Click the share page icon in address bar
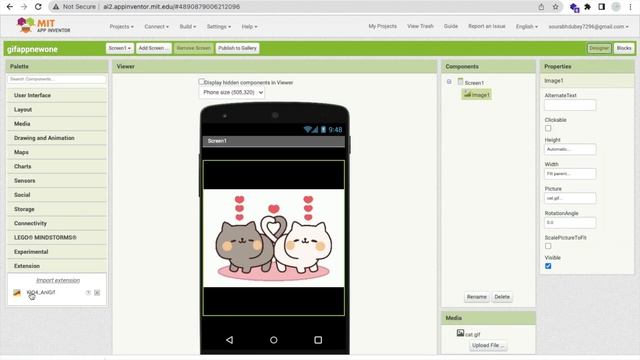The image size is (640, 360). [x=541, y=7]
